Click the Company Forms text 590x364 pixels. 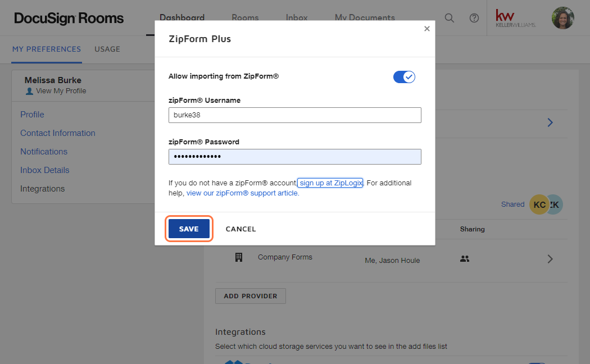[x=285, y=257]
